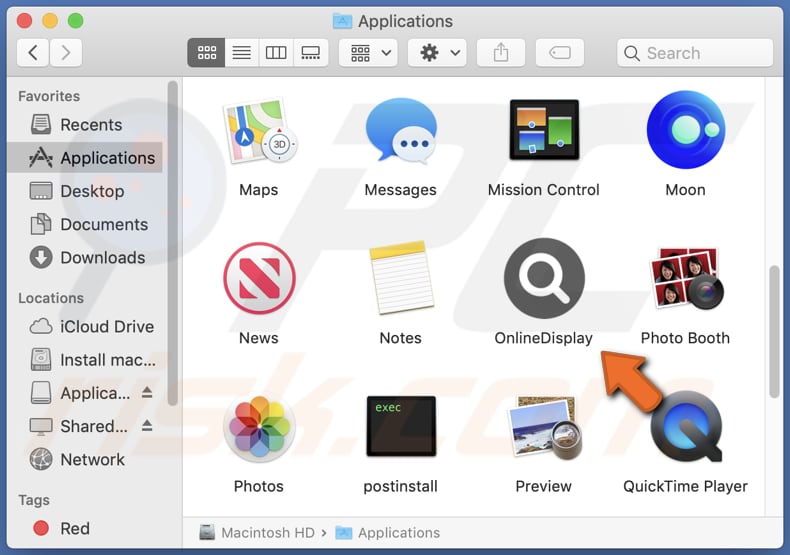Switch to icon view
Screen dimensions: 790x555
point(207,53)
